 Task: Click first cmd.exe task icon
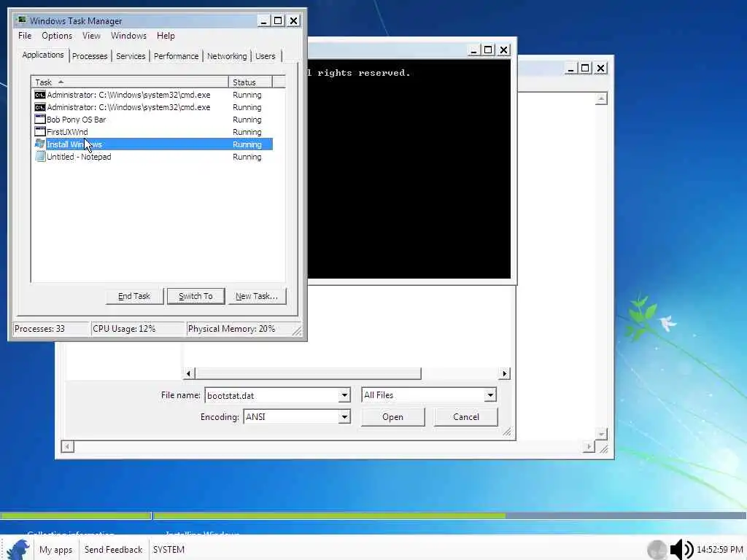[x=39, y=95]
